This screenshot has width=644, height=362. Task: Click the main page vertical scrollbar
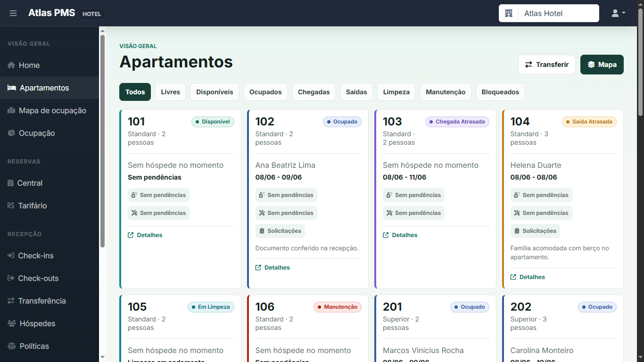[640, 61]
